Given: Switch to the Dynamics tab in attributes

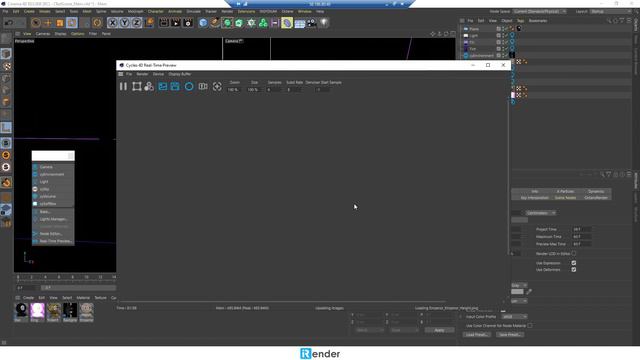Looking at the screenshot, I should pyautogui.click(x=596, y=191).
